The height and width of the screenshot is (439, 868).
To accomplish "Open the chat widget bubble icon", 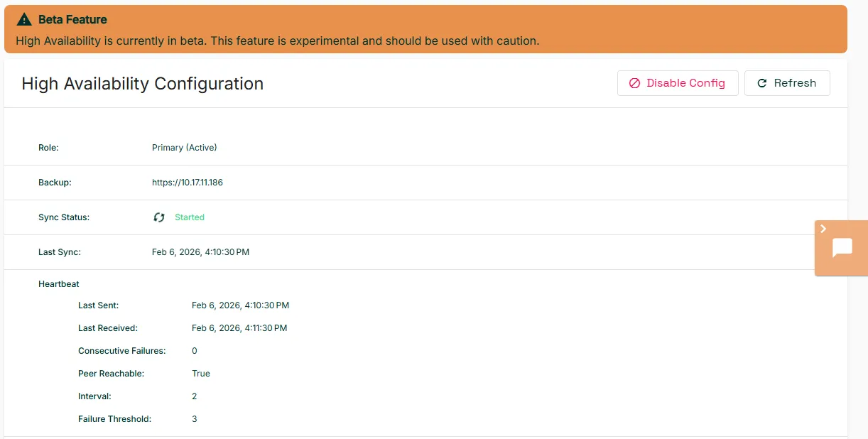I will pos(842,249).
